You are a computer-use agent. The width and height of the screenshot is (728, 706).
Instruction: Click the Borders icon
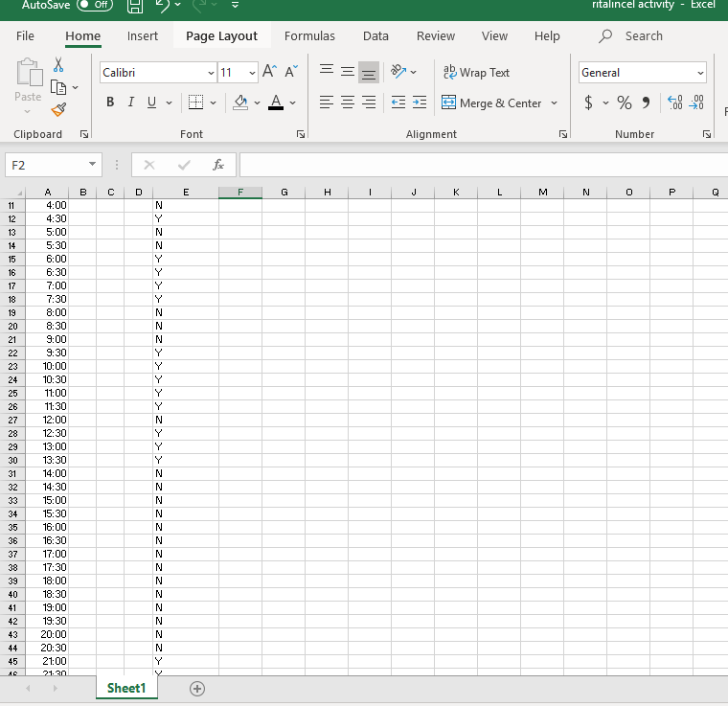[x=195, y=102]
